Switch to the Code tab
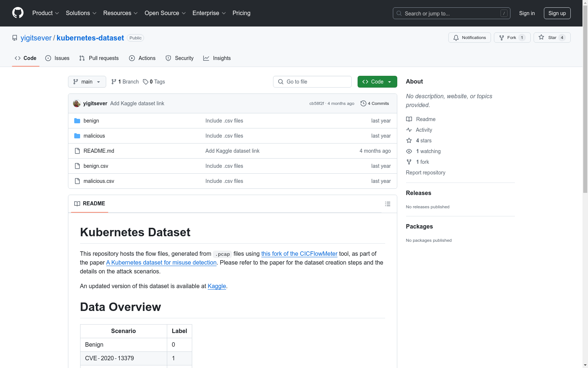Viewport: 588px width, 368px height. [x=26, y=58]
